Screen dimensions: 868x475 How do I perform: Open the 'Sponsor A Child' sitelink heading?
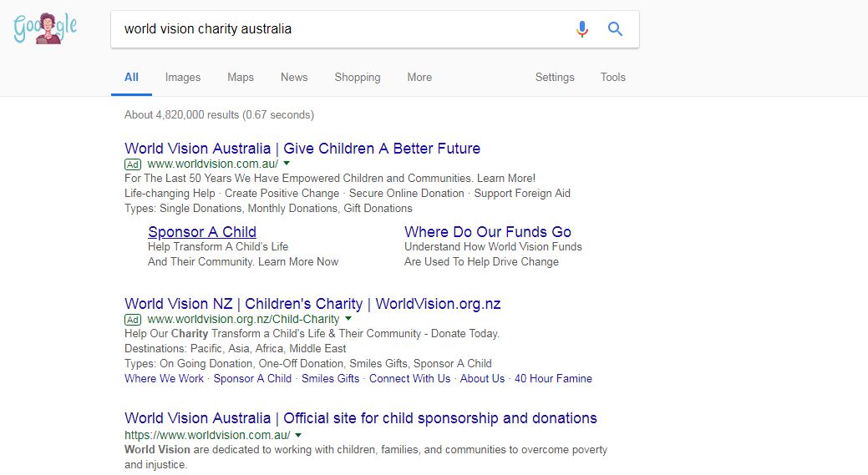tap(202, 232)
